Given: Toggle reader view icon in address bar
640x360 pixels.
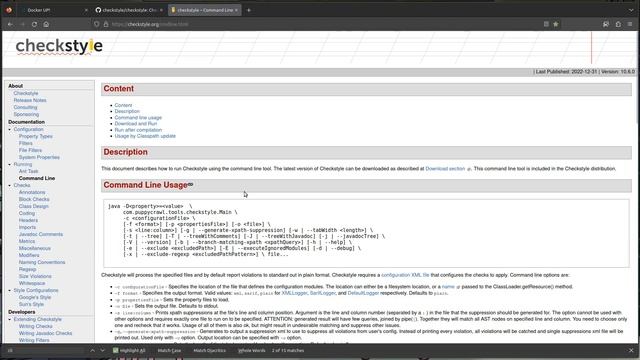Looking at the screenshot, I should (546, 24).
